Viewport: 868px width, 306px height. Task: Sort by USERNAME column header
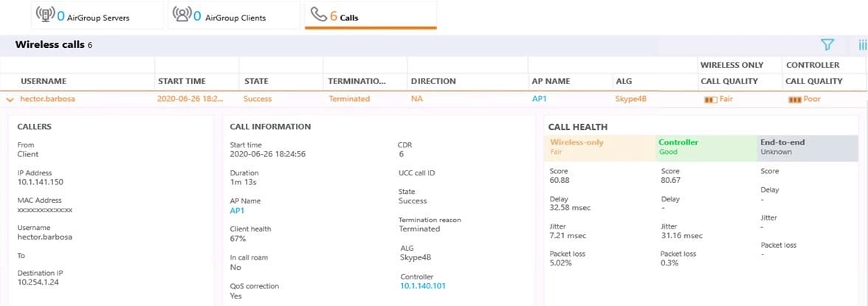tap(44, 81)
